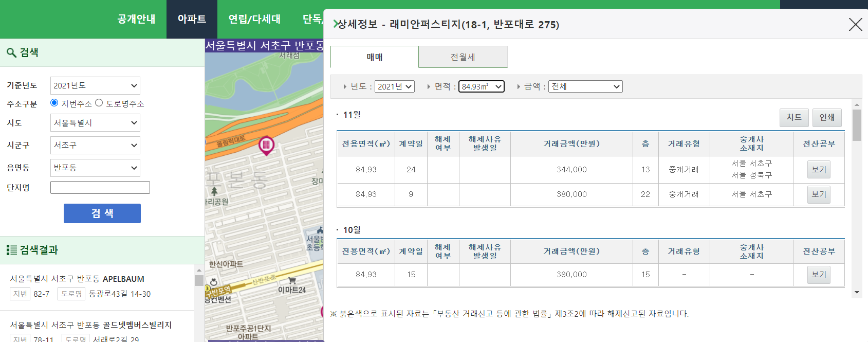The height and width of the screenshot is (342, 868).
Task: Click 보기 for the 344,000 transaction
Action: tap(819, 170)
